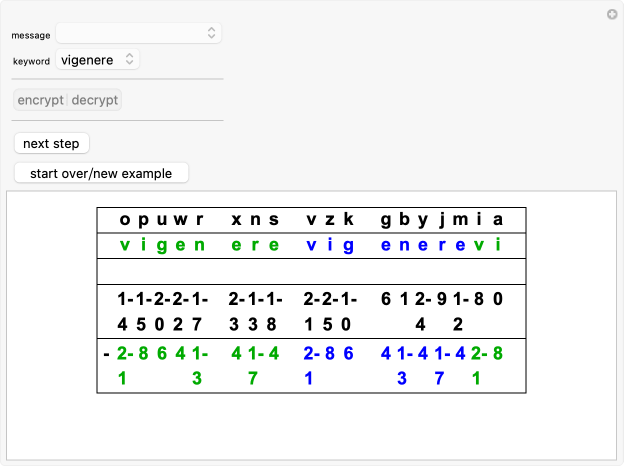Click the ciphertext group 'opuwr'
The height and width of the screenshot is (467, 624).
click(x=160, y=220)
